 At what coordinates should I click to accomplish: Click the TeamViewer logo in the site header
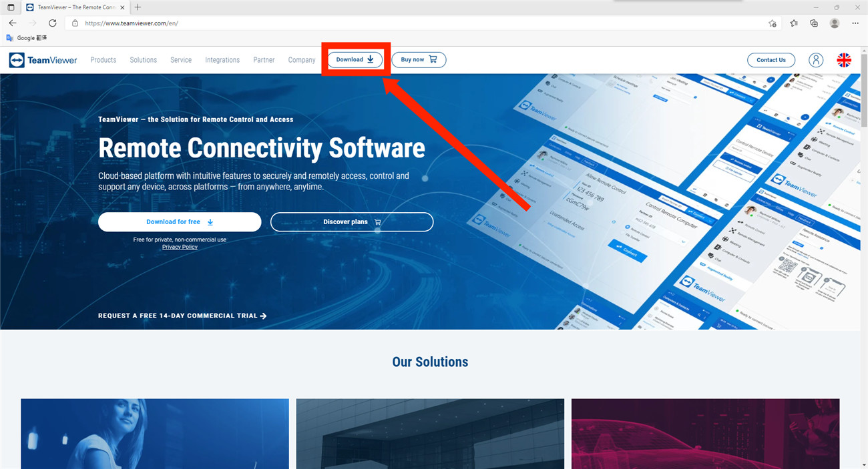43,60
